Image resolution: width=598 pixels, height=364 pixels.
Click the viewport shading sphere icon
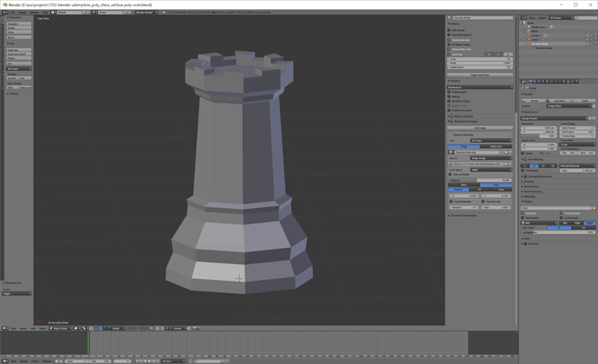coord(76,328)
